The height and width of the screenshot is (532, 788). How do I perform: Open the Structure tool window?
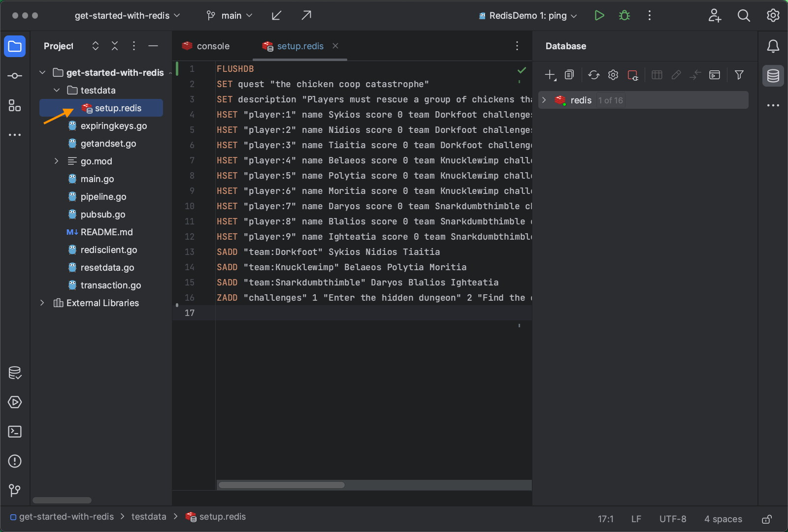pyautogui.click(x=15, y=105)
